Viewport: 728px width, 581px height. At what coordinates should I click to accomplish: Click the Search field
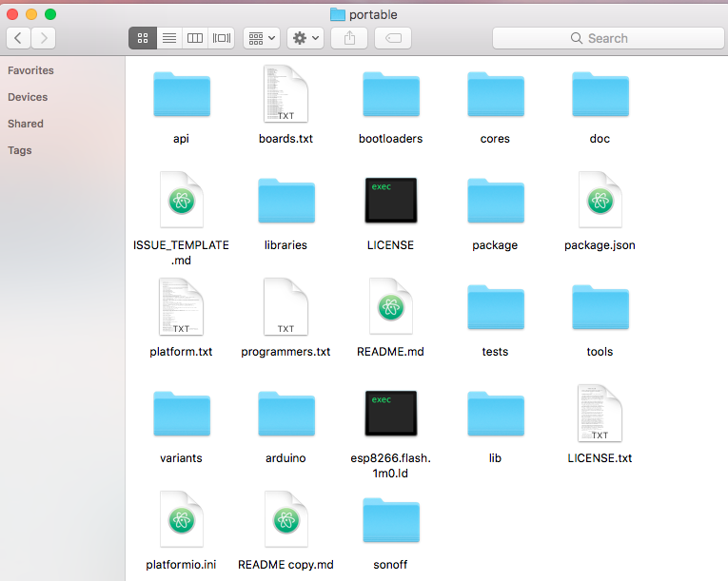(608, 38)
